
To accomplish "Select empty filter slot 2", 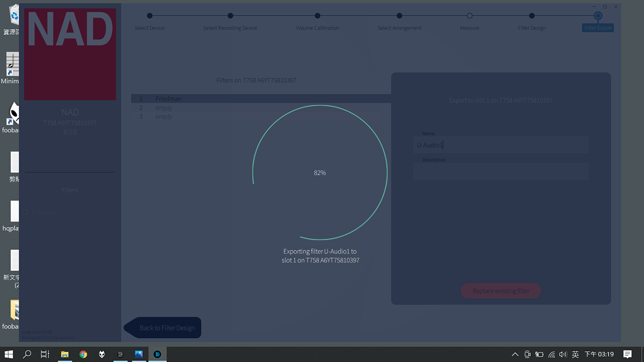I will tap(261, 108).
